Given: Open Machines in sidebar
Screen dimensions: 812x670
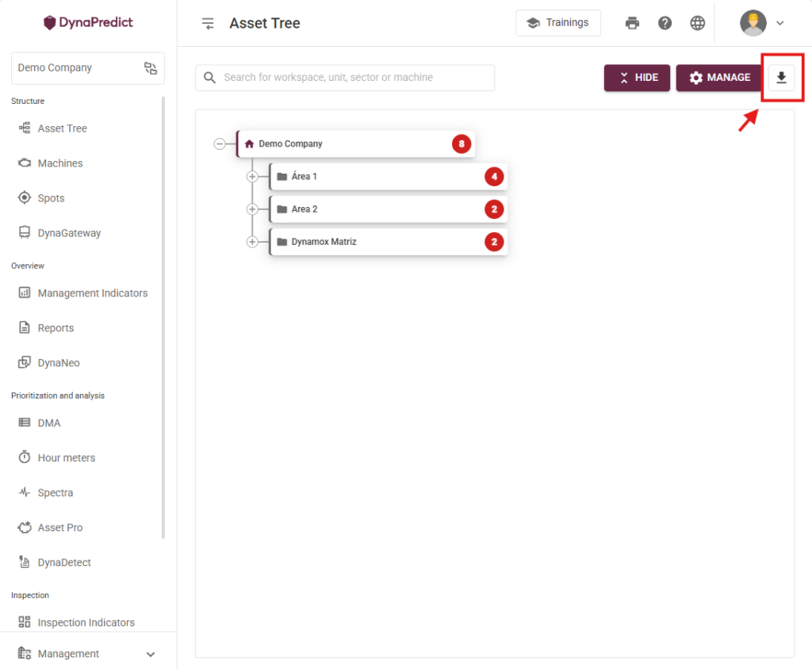Looking at the screenshot, I should pos(60,163).
